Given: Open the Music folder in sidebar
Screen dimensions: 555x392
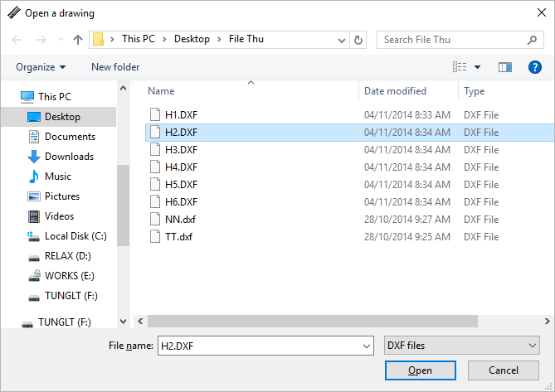Looking at the screenshot, I should coord(57,177).
